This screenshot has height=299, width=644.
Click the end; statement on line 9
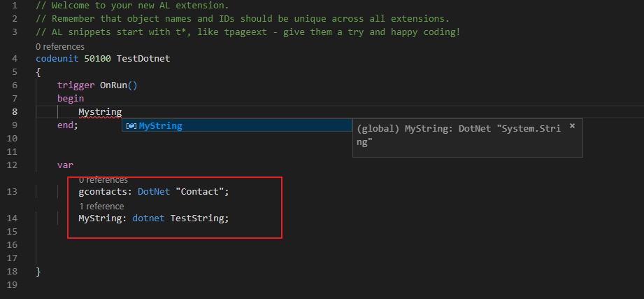pos(68,125)
